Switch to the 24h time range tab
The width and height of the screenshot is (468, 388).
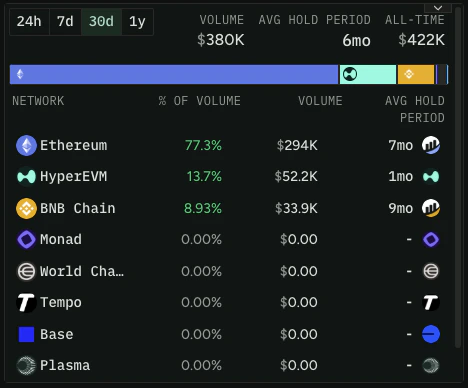point(29,22)
